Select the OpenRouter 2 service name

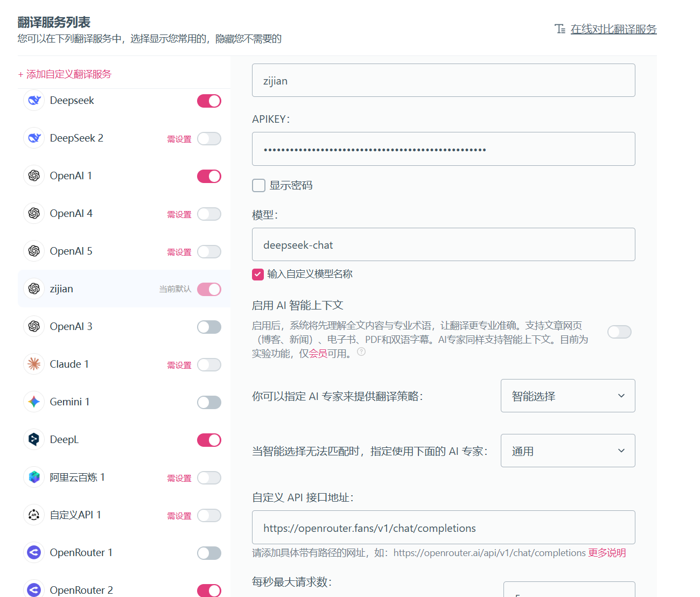tap(81, 591)
